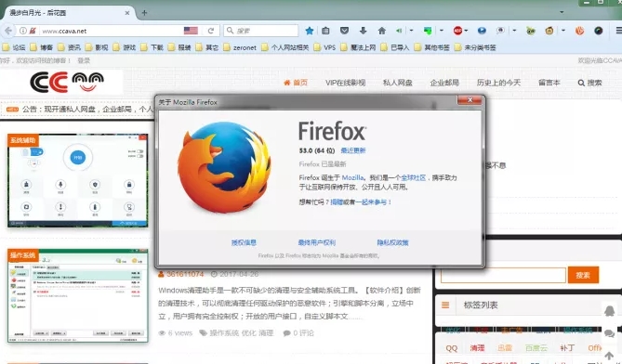622x364 pixels.
Task: Click the 补丁 tag in tag list
Action: (x=567, y=348)
